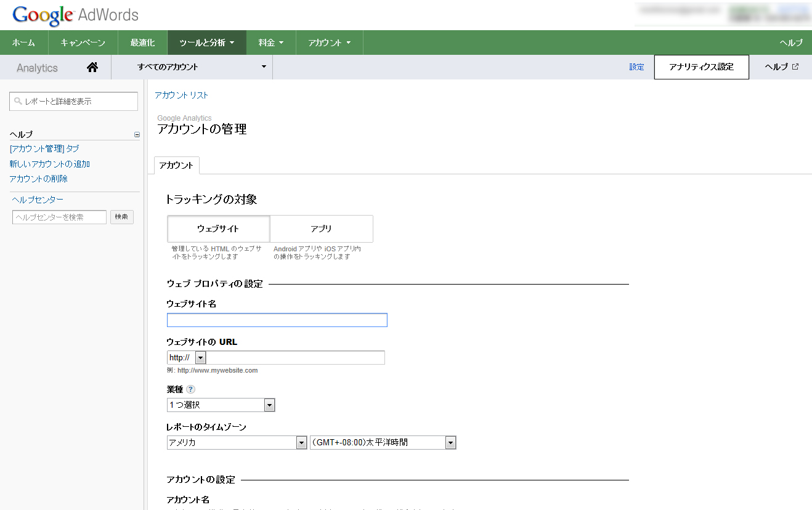Screen dimensions: 812x510
Task: Go to the ホーム tab
Action: (23, 42)
